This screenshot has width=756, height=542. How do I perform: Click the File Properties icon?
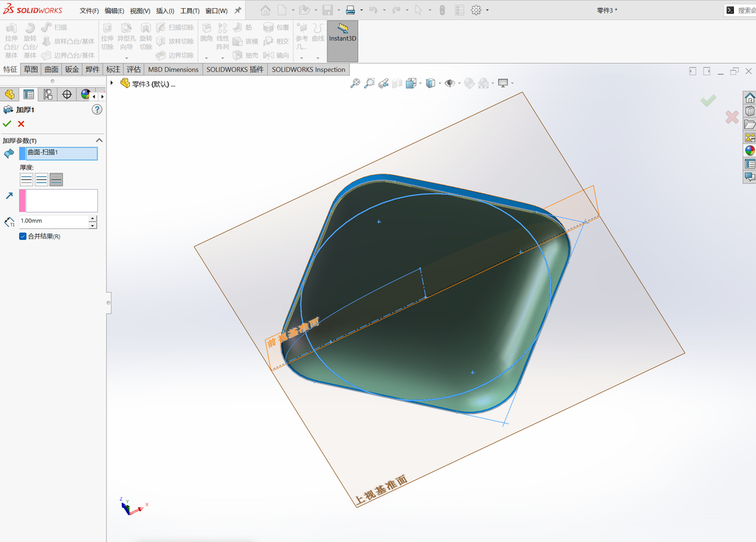459,10
